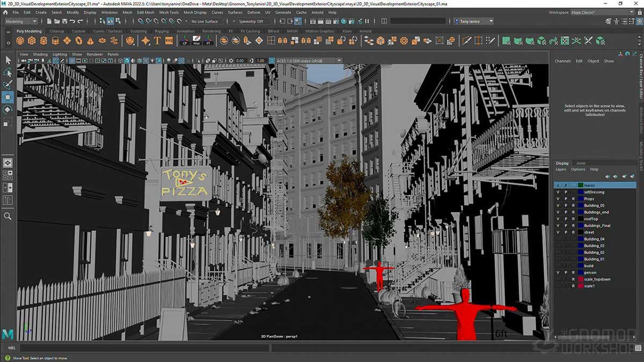
Task: Click the Channels button in the right panel
Action: (x=562, y=61)
